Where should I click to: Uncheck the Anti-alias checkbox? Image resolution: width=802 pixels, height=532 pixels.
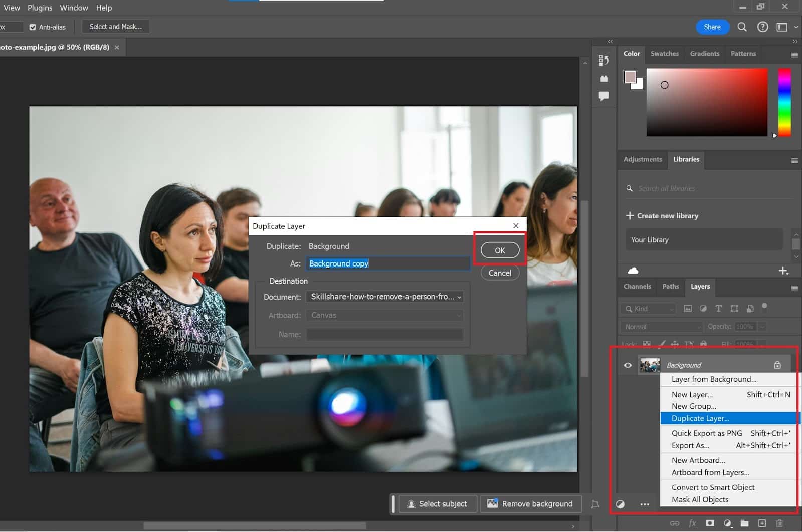coord(33,27)
